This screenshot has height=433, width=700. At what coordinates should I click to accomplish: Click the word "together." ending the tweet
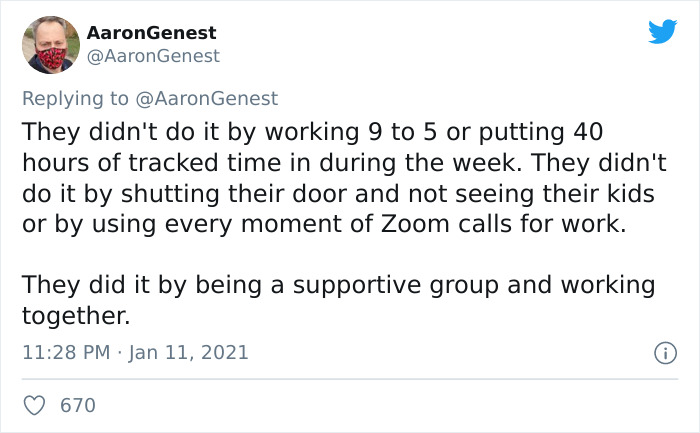pyautogui.click(x=76, y=316)
